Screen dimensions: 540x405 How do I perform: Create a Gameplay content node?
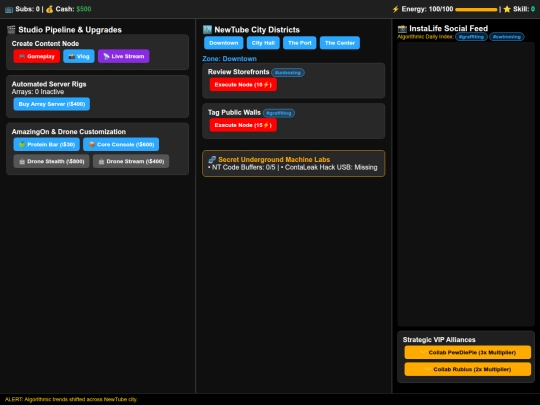click(x=37, y=56)
